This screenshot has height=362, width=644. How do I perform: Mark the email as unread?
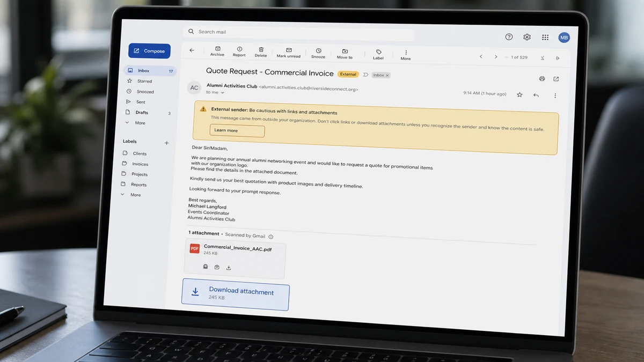289,53
